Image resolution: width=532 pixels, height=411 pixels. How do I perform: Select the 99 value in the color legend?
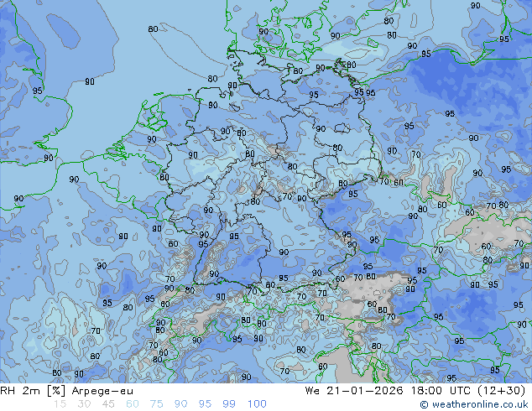tap(229, 404)
